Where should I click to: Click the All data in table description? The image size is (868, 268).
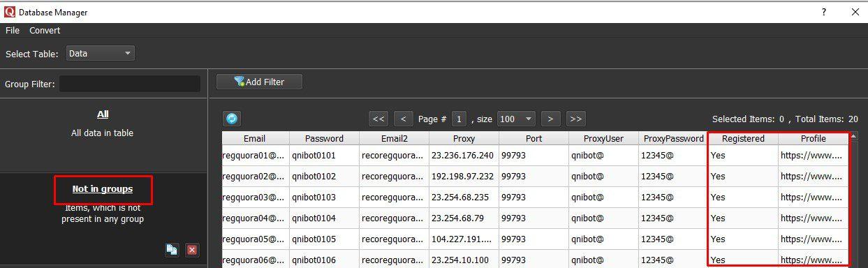(103, 133)
